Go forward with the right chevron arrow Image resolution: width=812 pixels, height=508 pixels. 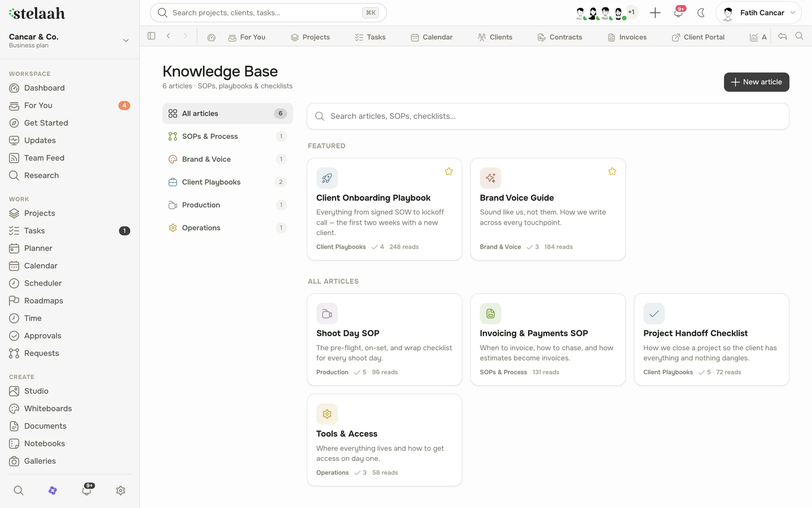(x=185, y=36)
